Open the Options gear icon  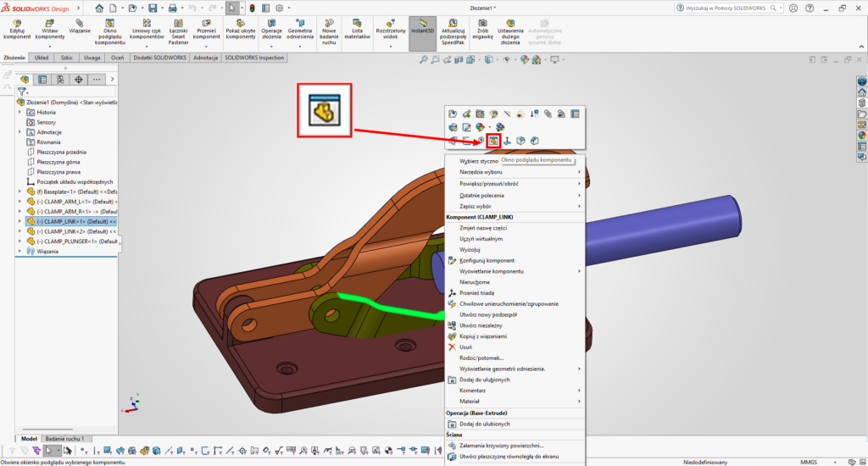pos(279,8)
